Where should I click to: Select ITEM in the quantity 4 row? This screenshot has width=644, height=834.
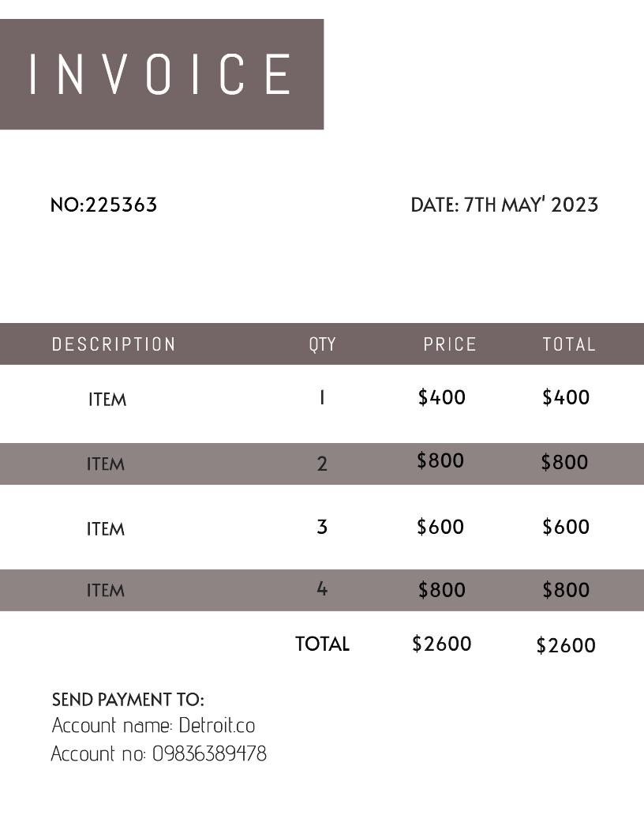106,591
